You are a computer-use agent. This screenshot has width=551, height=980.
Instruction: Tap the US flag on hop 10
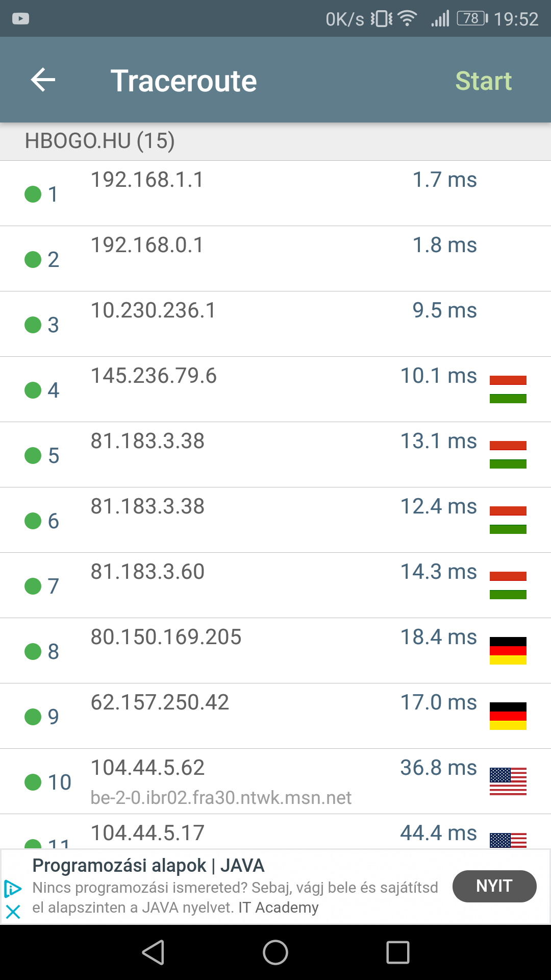pyautogui.click(x=508, y=781)
